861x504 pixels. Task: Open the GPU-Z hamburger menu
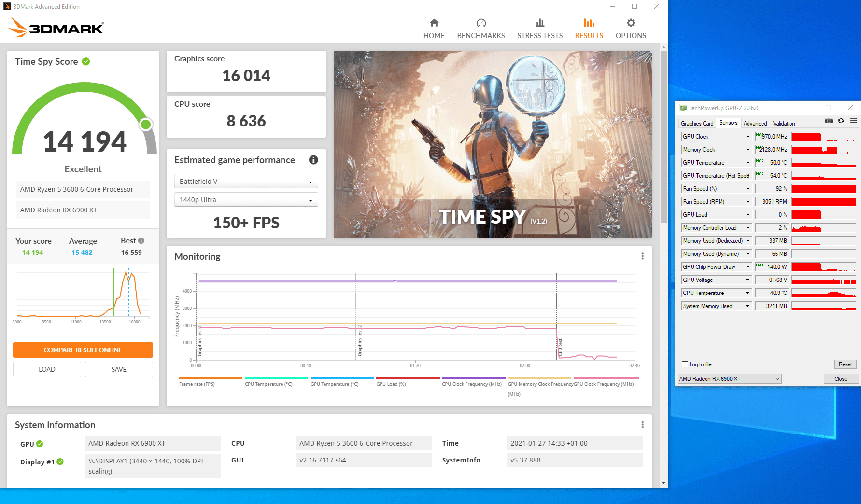(x=853, y=121)
